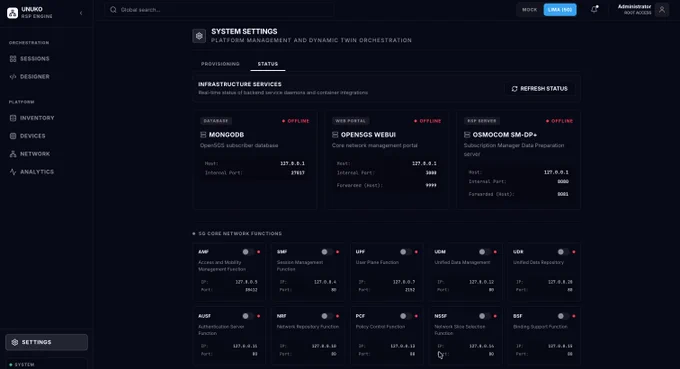
Task: Open Network in the sidebar
Action: (46, 154)
